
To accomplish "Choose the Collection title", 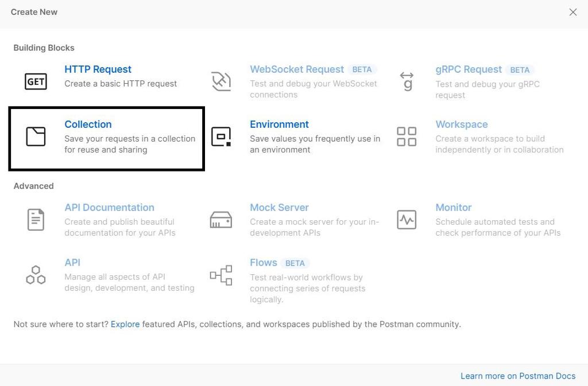I will click(88, 124).
